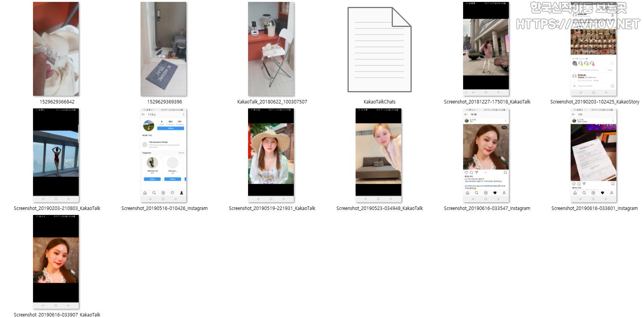Click the Screenshot_20190616-033601_Instagram file name text
The width and height of the screenshot is (644, 318).
[594, 208]
